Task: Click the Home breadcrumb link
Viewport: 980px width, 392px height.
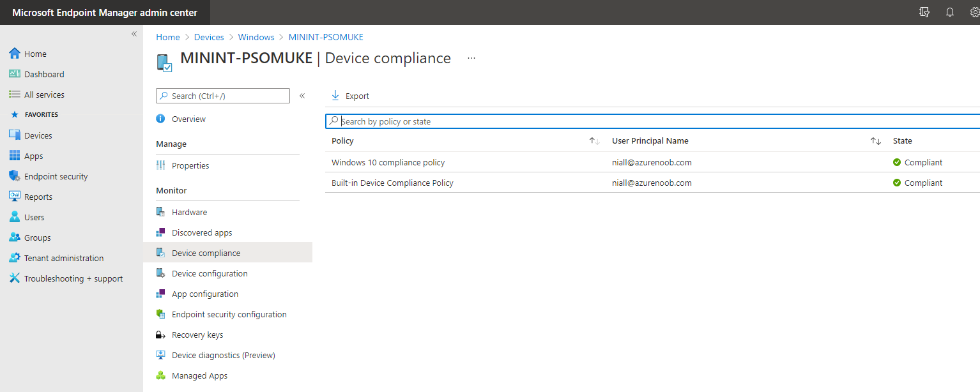Action: pyautogui.click(x=168, y=37)
